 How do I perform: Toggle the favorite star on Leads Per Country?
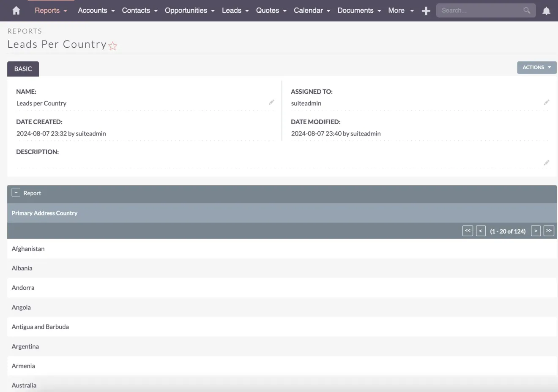(x=112, y=46)
